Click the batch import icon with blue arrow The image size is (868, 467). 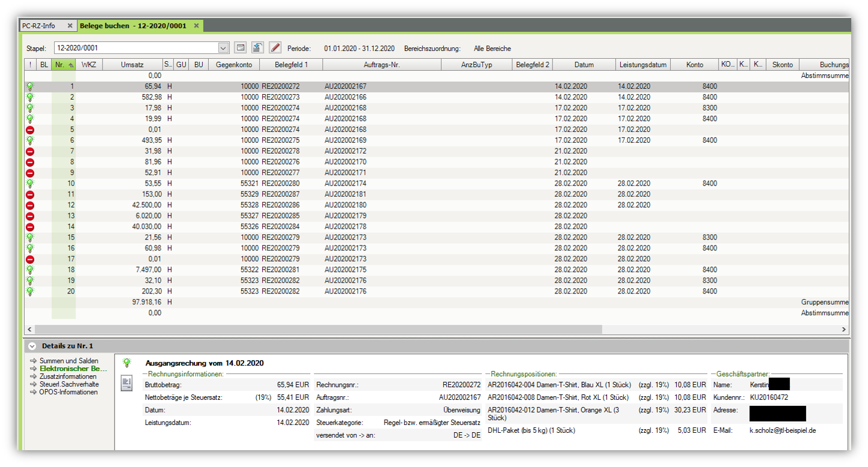point(257,48)
